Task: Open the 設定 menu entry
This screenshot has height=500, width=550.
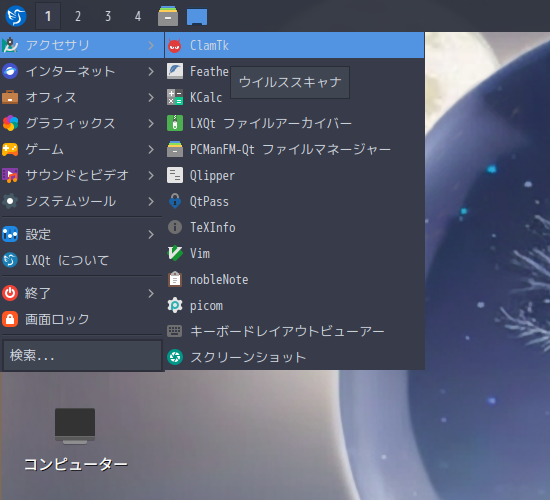Action: [82, 234]
